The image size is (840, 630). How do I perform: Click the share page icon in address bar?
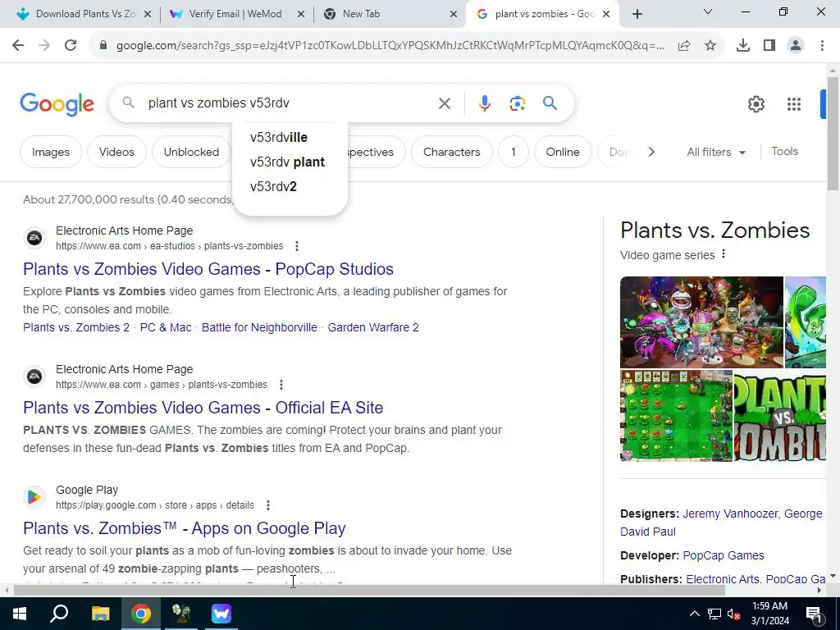click(684, 46)
